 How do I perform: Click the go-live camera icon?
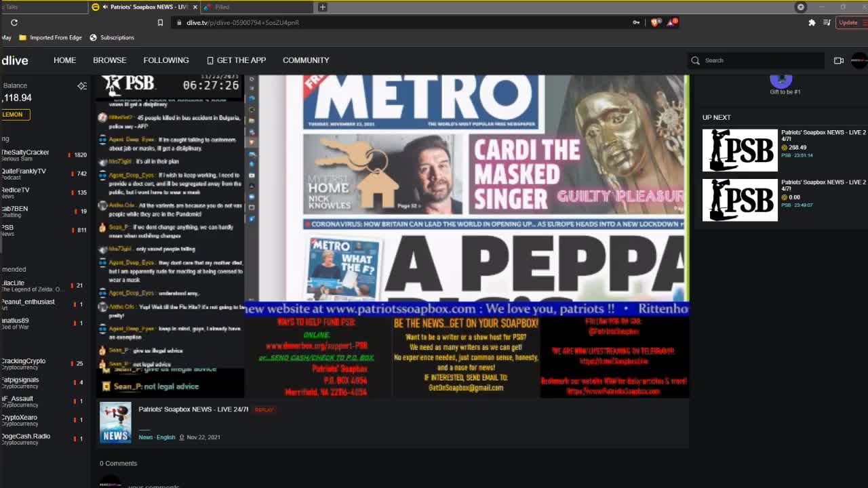click(x=839, y=60)
